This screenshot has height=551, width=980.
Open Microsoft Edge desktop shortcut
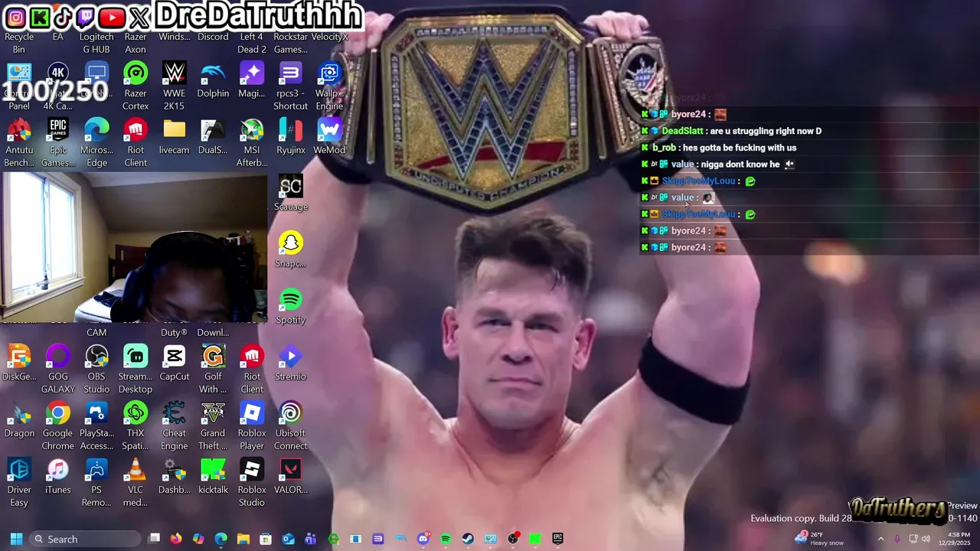96,143
